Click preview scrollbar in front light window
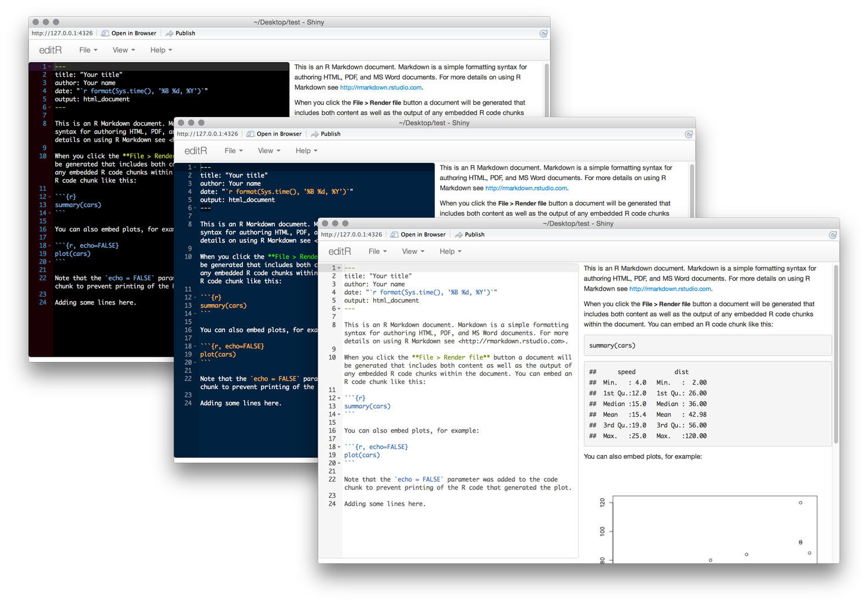 836,354
